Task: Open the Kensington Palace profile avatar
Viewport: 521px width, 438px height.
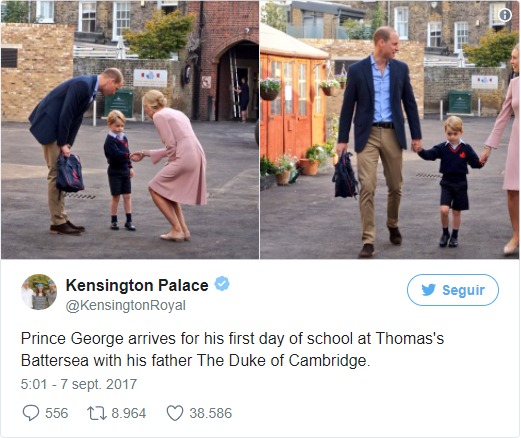Action: coord(39,292)
